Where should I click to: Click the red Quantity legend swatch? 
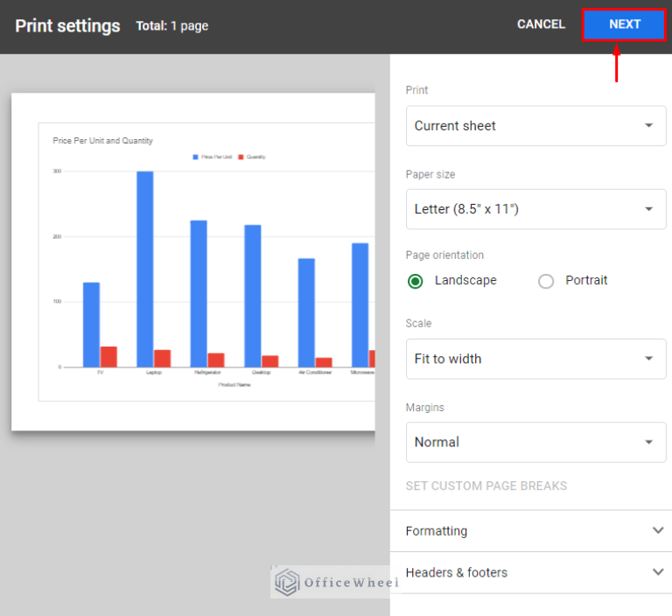tap(241, 157)
